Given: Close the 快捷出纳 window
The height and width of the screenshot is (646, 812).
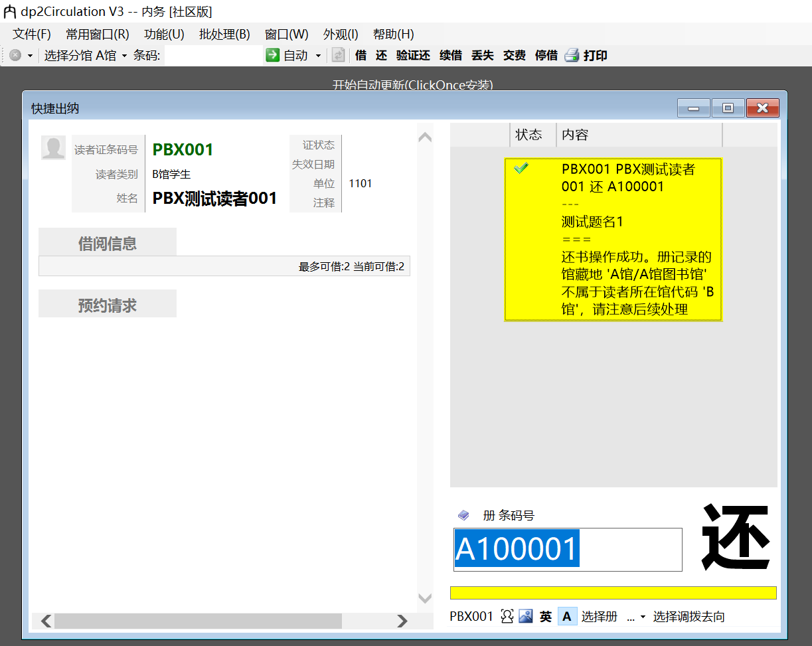Looking at the screenshot, I should 763,108.
